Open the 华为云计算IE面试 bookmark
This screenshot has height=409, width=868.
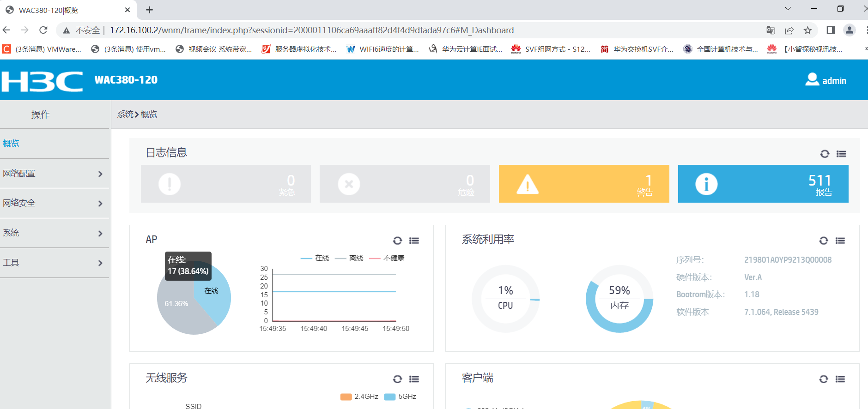coord(466,49)
